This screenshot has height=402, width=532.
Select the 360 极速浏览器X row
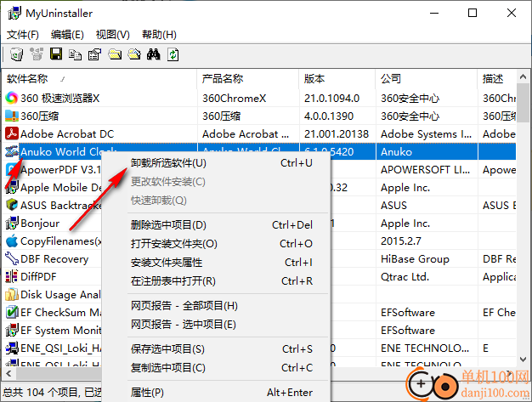259,98
